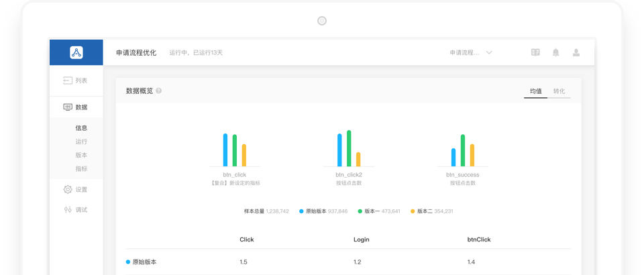Click green bar in btn_click2 chart

point(349,148)
